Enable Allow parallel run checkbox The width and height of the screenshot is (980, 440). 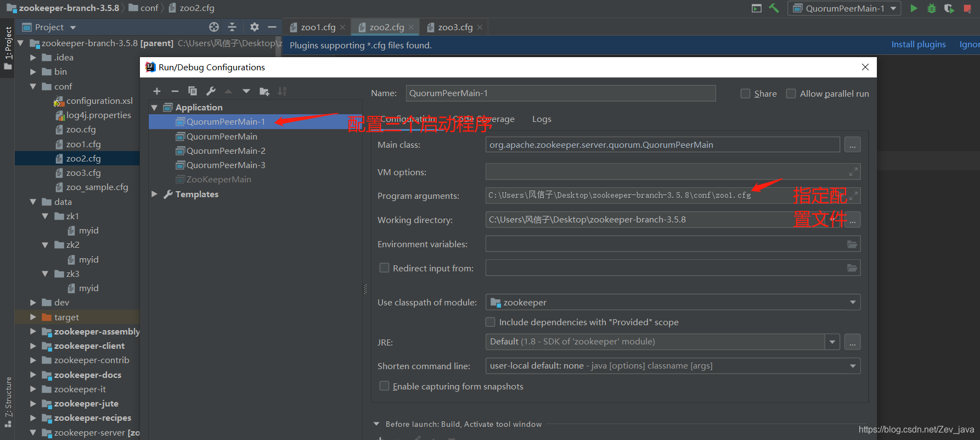click(x=791, y=93)
